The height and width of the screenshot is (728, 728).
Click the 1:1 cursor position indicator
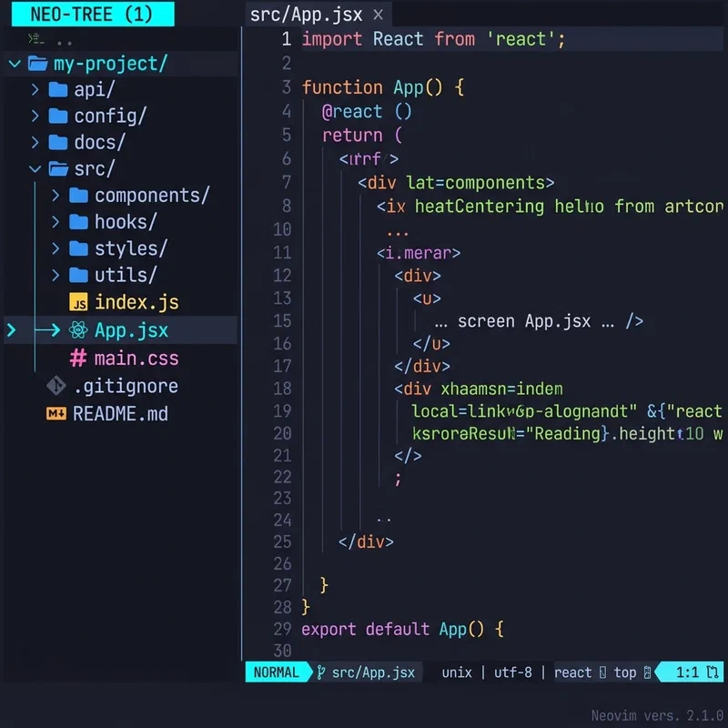click(x=687, y=672)
